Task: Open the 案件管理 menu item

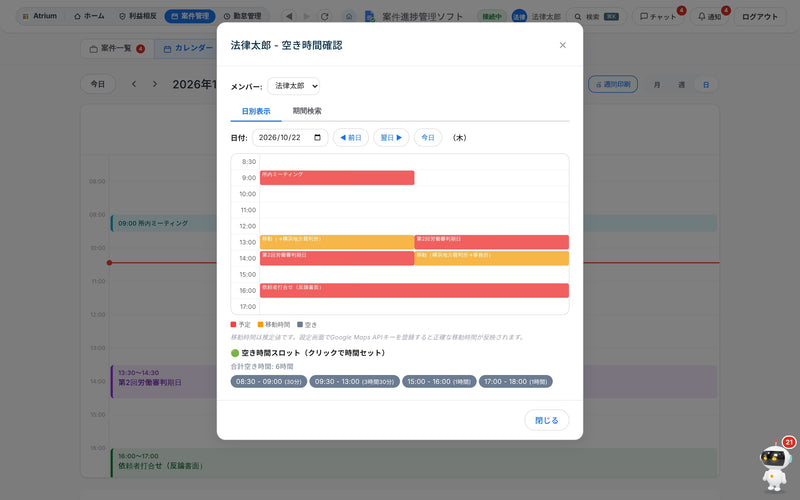Action: point(190,16)
